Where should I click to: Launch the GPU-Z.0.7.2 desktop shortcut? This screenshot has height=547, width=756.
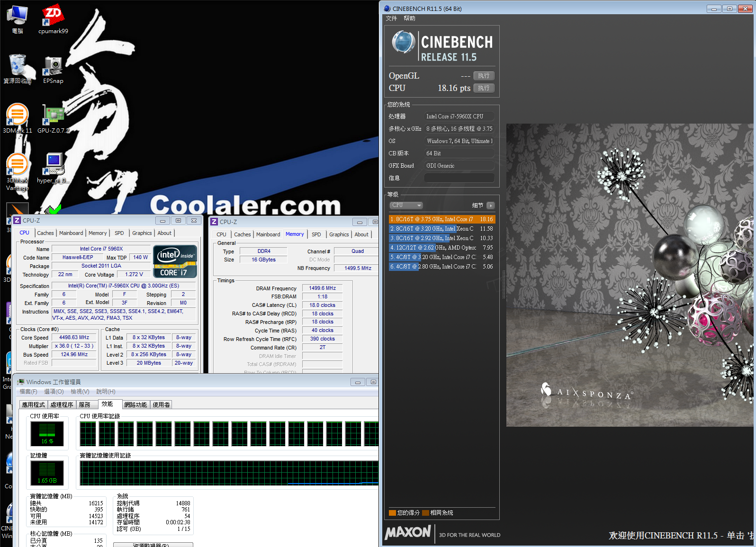53,118
